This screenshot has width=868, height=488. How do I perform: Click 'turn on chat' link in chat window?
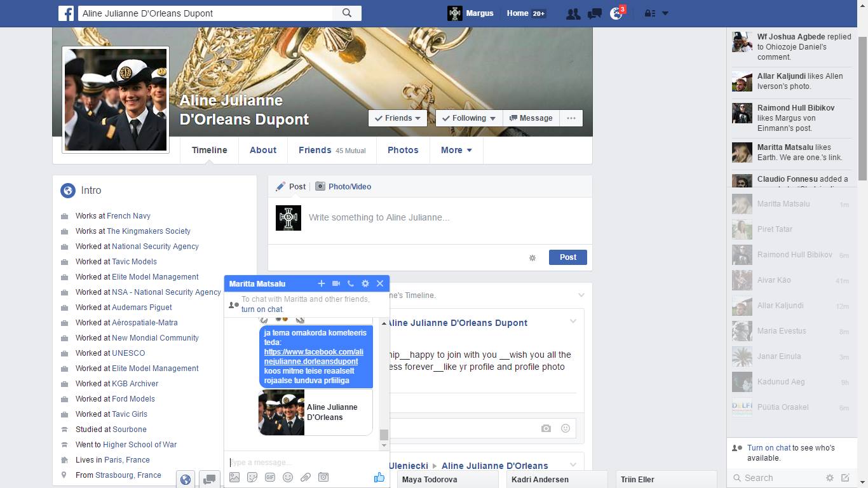(x=262, y=309)
